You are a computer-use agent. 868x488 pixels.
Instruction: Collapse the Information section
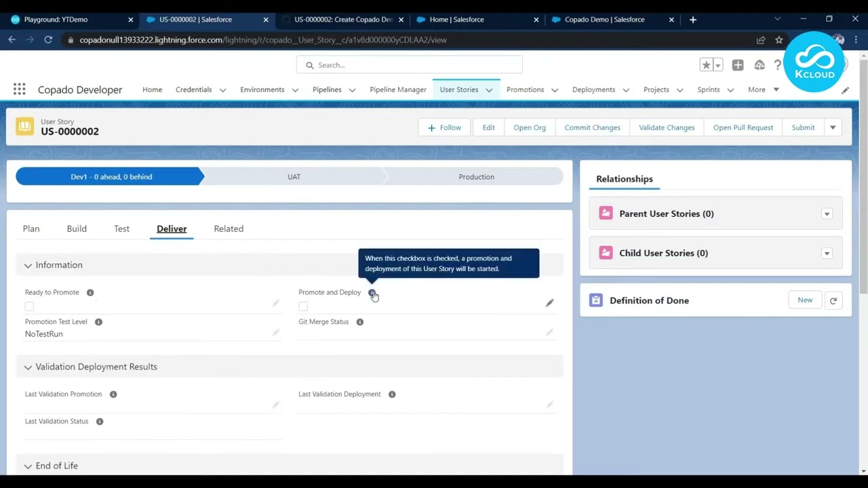point(54,265)
